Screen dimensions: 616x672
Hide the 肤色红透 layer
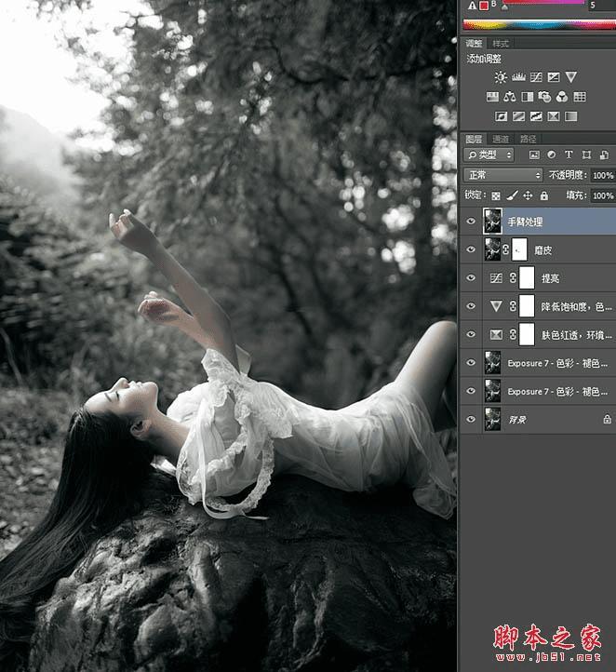471,334
